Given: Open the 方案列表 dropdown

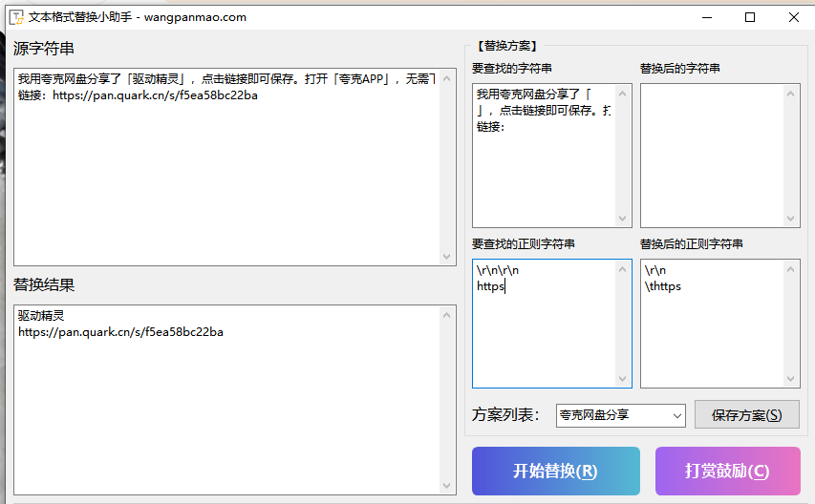Looking at the screenshot, I should [x=677, y=415].
